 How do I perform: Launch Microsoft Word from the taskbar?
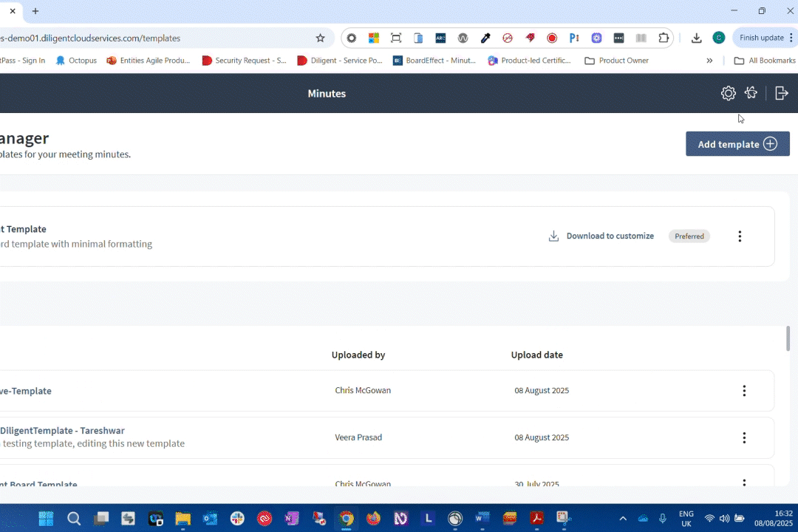[x=482, y=518]
